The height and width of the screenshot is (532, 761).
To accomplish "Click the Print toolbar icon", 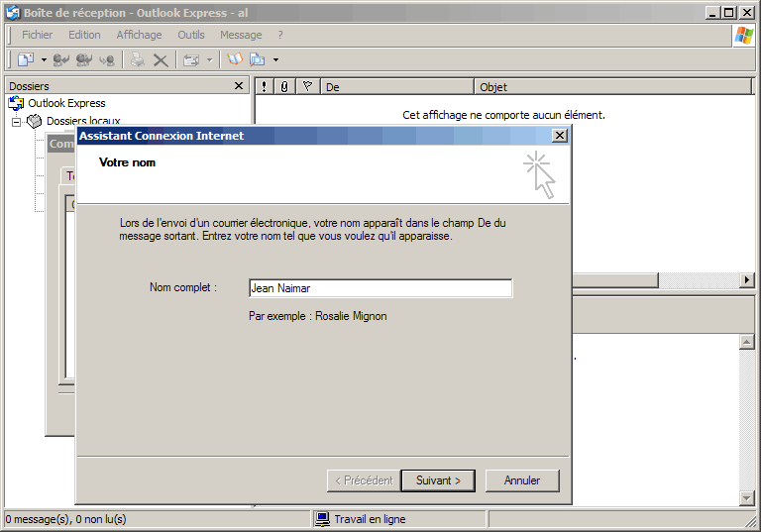I will coord(138,59).
